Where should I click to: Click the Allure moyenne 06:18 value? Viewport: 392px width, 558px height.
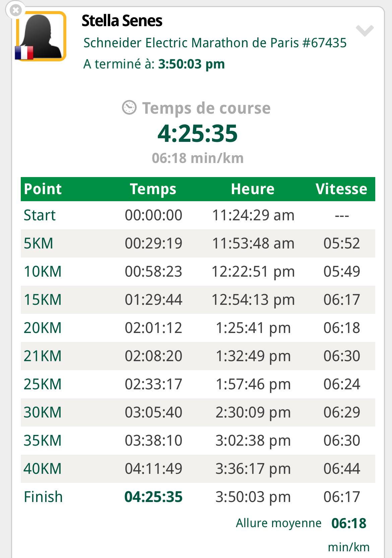349,523
